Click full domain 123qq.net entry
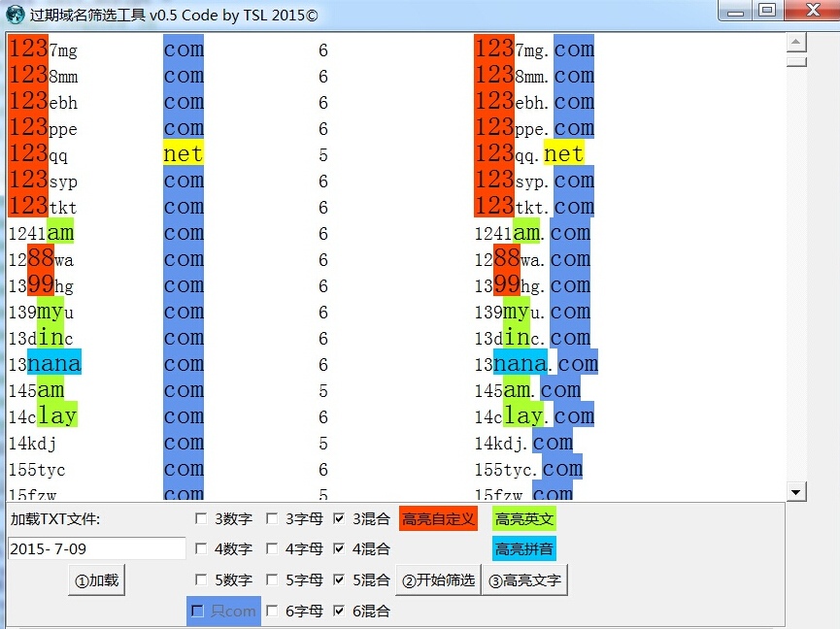Image resolution: width=840 pixels, height=629 pixels. point(529,154)
